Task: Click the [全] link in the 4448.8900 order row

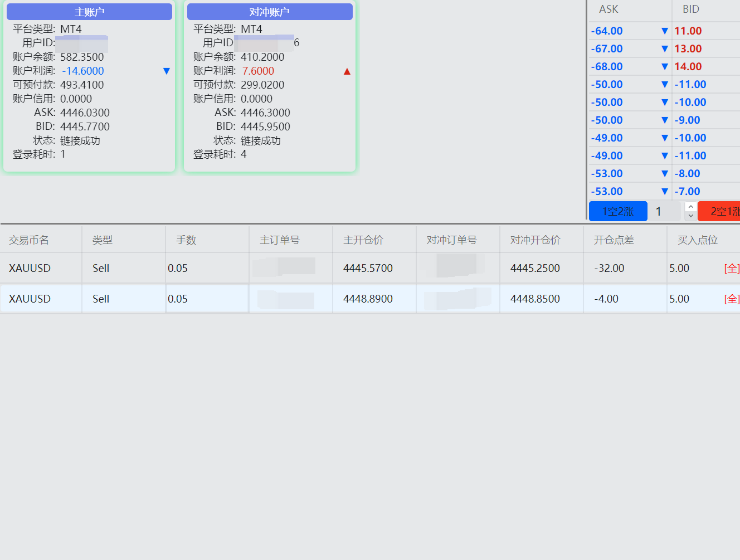Action: (x=732, y=299)
